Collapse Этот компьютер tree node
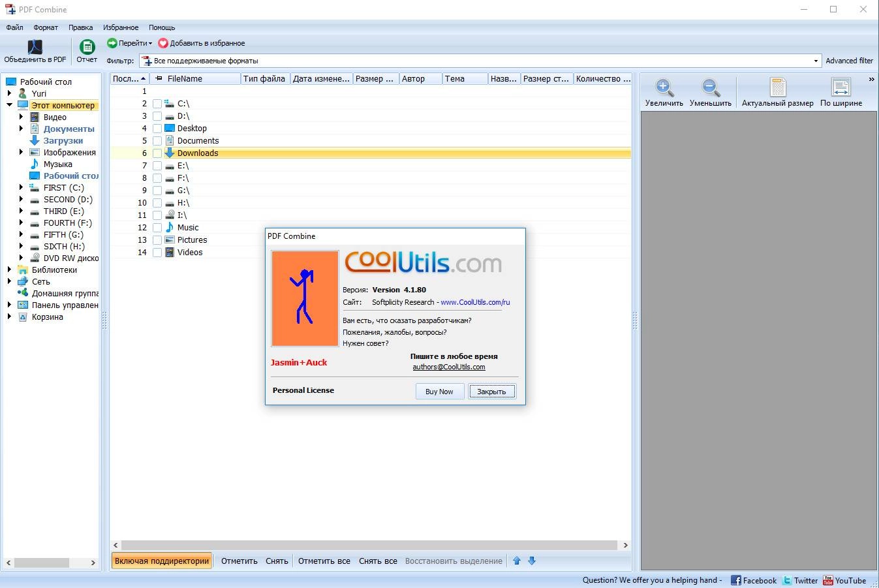The height and width of the screenshot is (588, 879). click(x=10, y=105)
